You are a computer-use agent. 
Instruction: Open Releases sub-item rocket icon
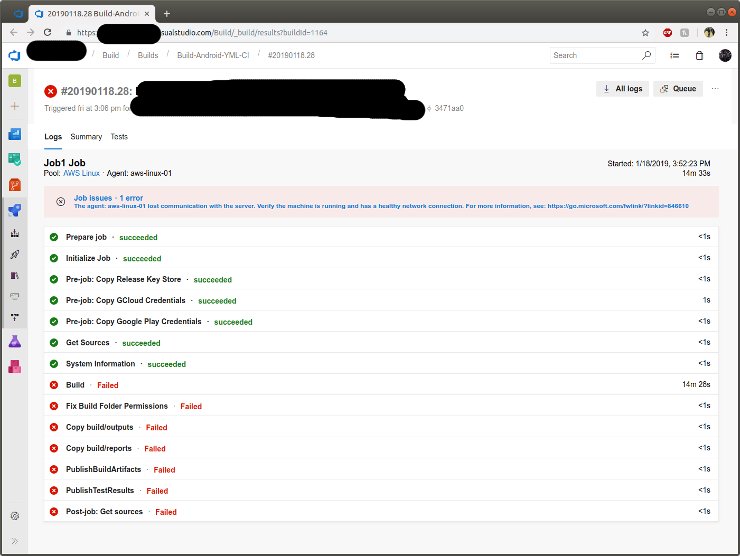15,254
